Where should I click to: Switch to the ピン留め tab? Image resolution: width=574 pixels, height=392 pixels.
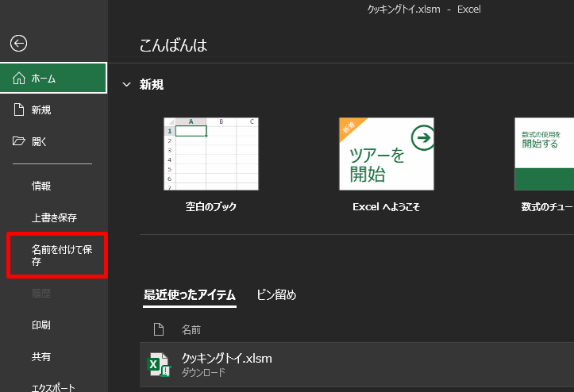point(276,295)
